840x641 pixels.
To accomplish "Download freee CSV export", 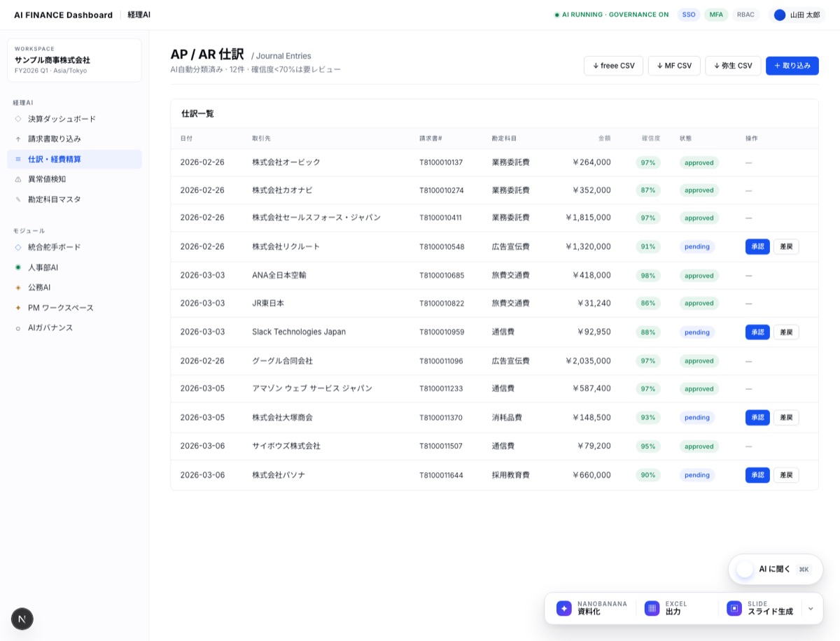I will [613, 66].
